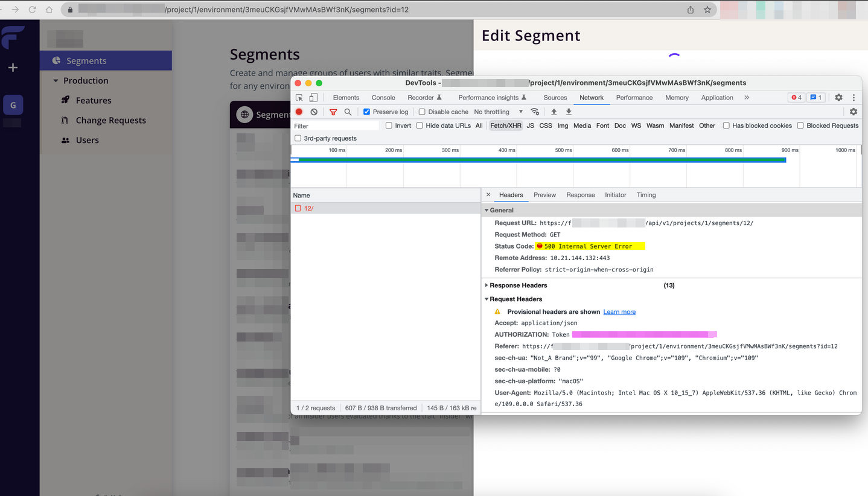
Task: Select the inspect element tool in DevTools
Action: [x=299, y=97]
